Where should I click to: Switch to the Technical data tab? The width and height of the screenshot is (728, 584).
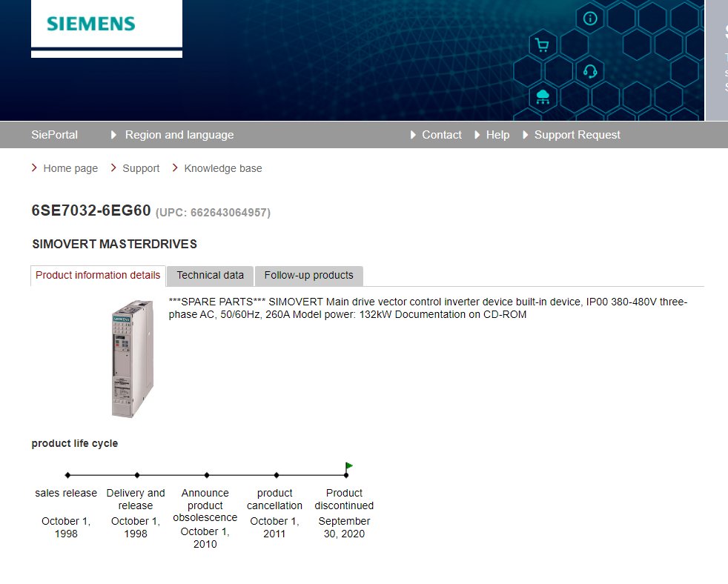(210, 276)
